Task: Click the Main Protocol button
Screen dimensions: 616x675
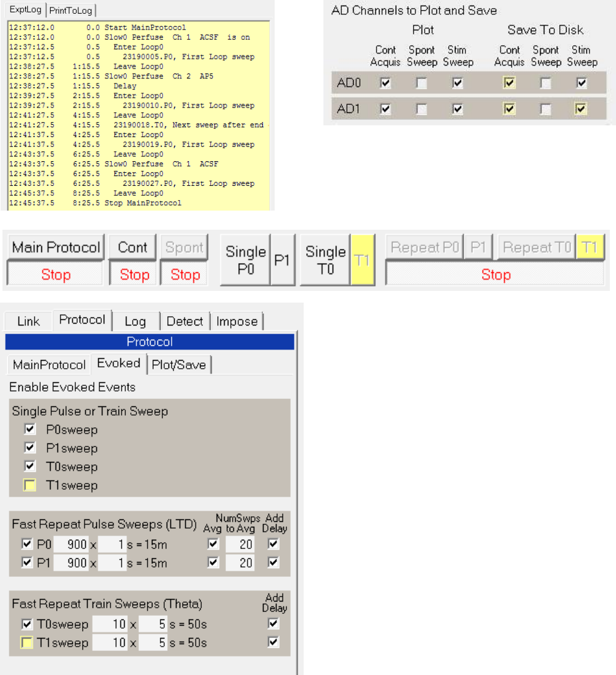Action: (x=56, y=248)
